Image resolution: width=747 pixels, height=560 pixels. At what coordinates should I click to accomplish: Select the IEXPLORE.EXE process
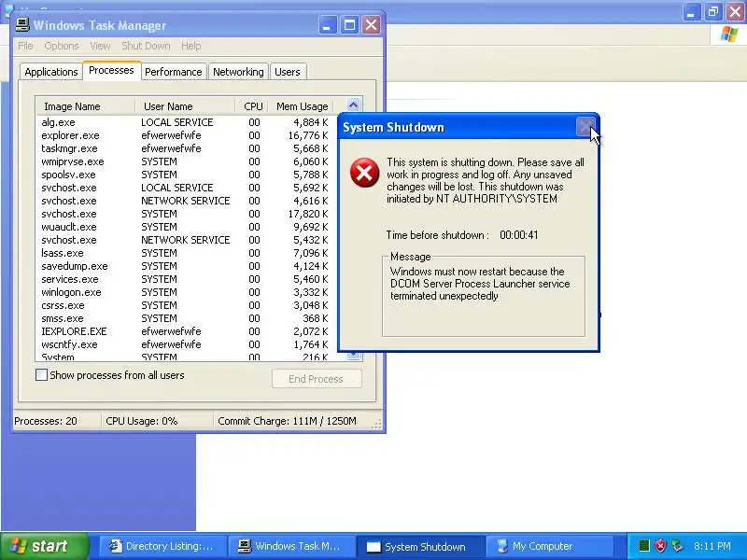click(185, 331)
